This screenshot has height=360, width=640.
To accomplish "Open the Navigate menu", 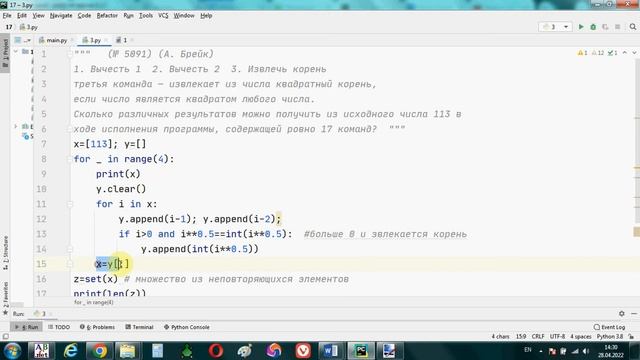I will tap(61, 16).
